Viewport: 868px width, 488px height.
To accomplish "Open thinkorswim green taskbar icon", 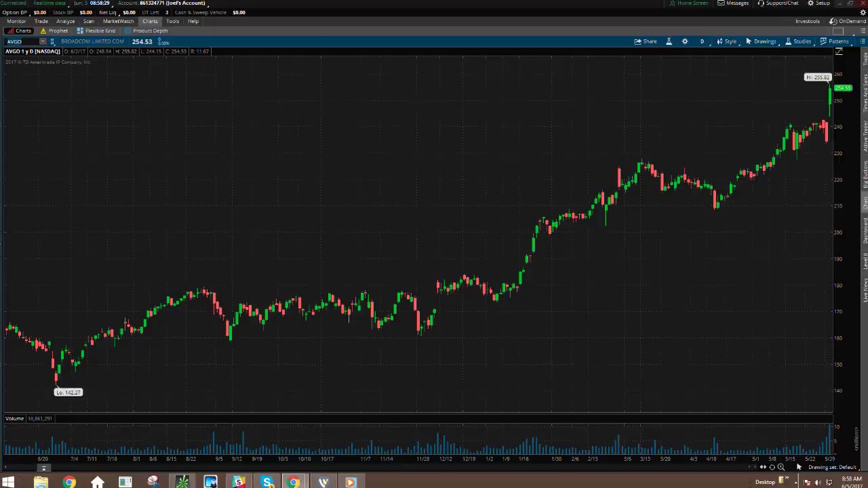I will coord(182,482).
